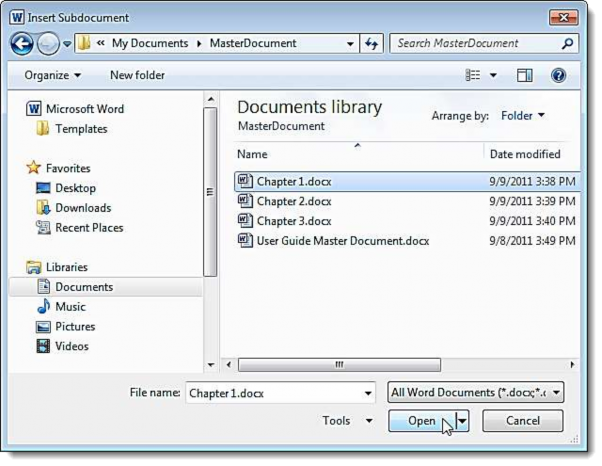
Task: Click navigation pane scroll up arrow
Action: point(210,99)
